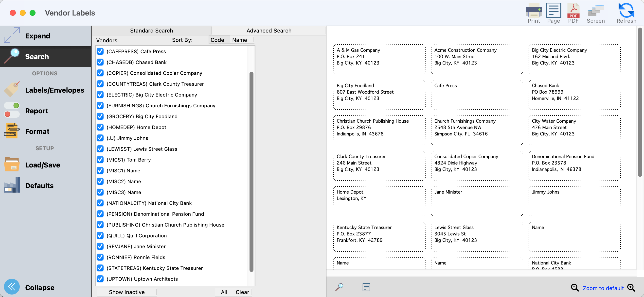This screenshot has width=644, height=297.
Task: Click the Zoom to default link
Action: click(x=603, y=288)
